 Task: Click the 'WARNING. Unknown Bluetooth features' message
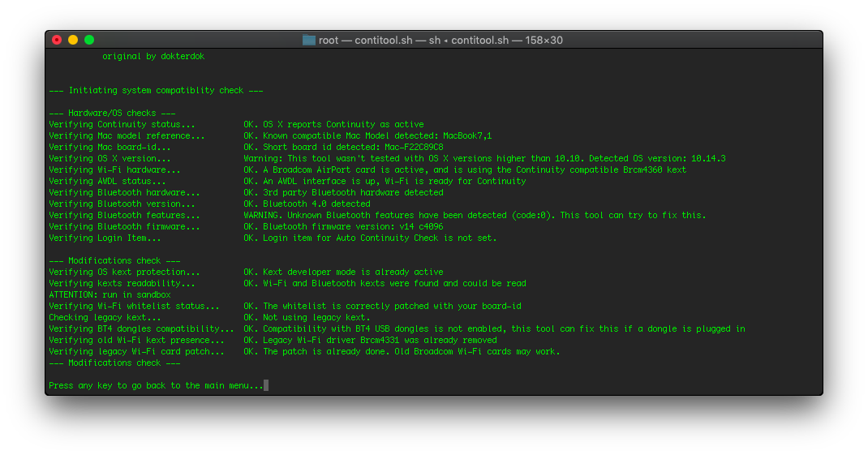coord(327,215)
